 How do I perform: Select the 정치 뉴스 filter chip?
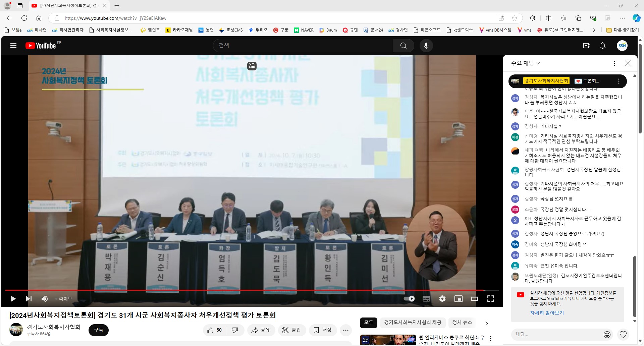(x=462, y=323)
